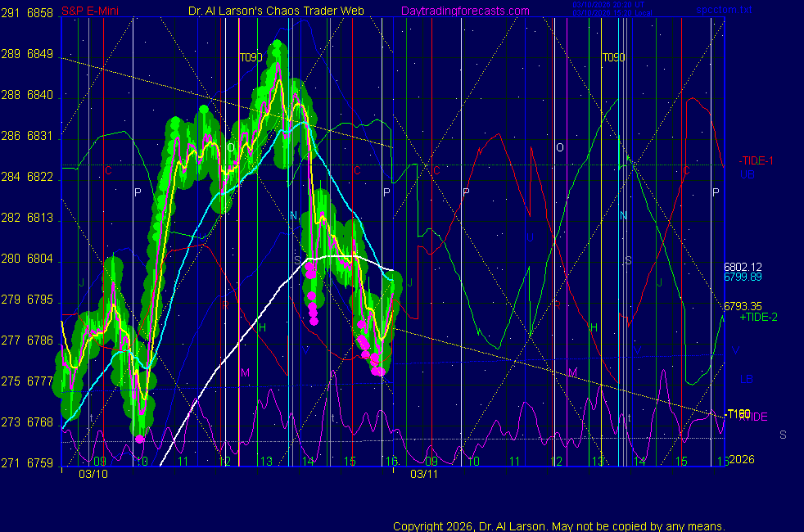This screenshot has height=532, width=804.
Task: Select the green +TIDE-2 legend label
Action: point(758,317)
